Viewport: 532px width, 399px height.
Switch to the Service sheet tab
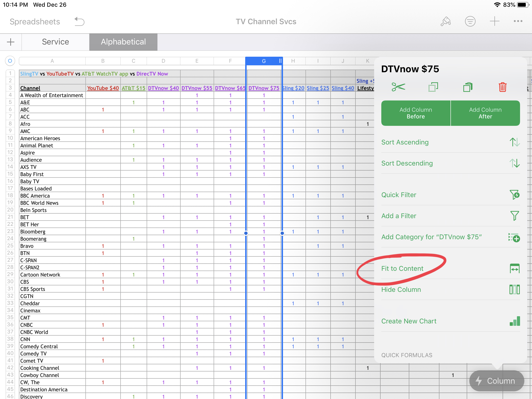tap(55, 42)
